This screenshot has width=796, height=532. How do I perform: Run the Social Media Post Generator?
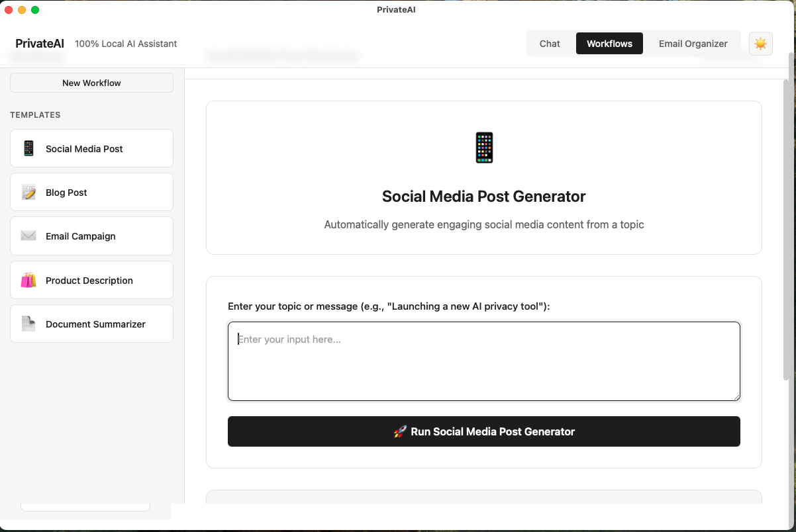point(484,431)
